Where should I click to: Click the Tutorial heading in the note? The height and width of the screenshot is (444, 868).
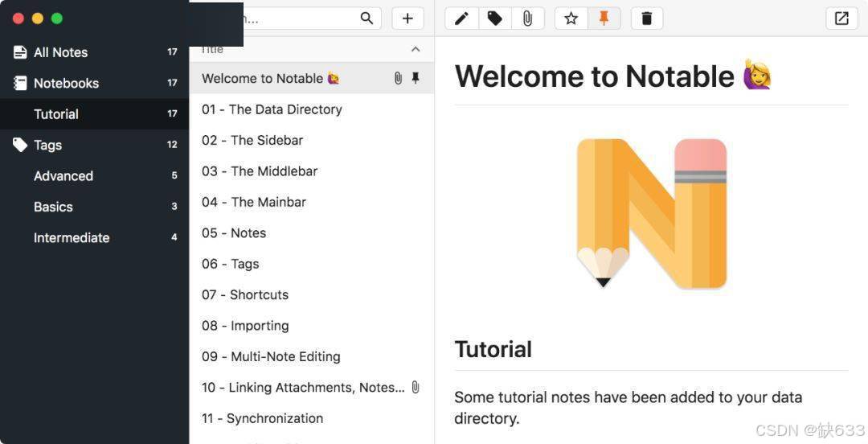493,349
